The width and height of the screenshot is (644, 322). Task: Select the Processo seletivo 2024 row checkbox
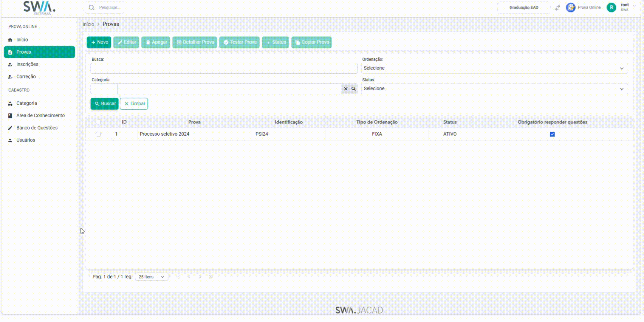click(98, 134)
